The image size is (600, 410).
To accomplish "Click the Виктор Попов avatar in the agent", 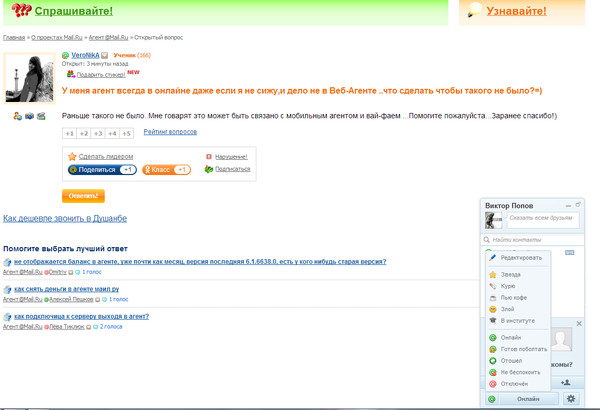I will tap(494, 220).
